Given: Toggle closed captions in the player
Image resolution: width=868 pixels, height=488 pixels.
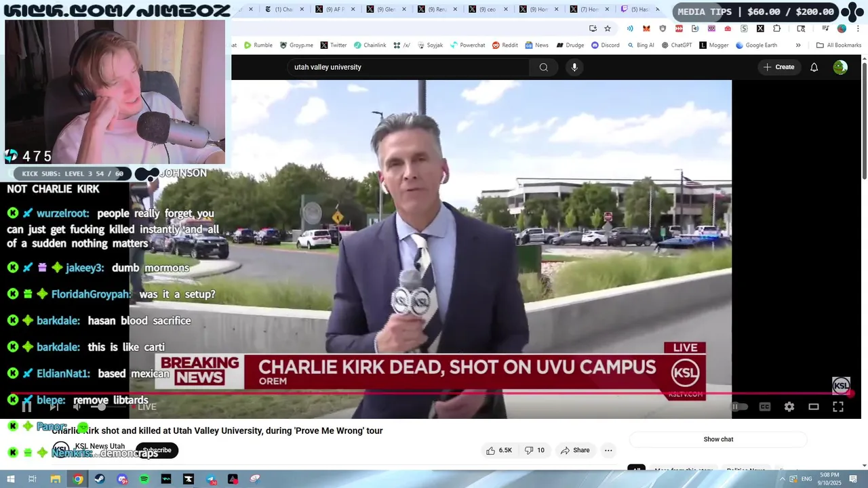Looking at the screenshot, I should (x=765, y=407).
